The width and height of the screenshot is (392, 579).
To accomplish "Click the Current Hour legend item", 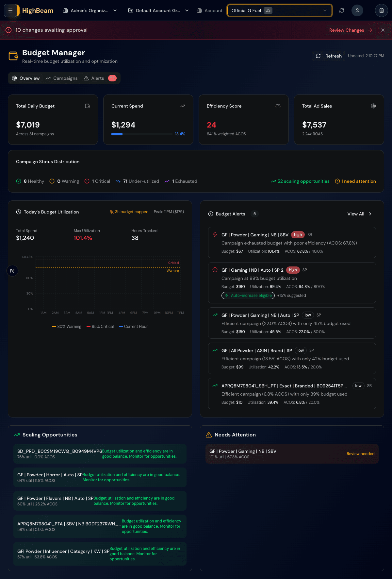I will (133, 327).
